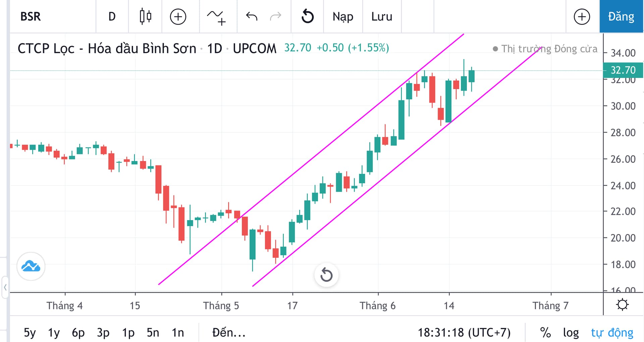Open the Đến... go to date picker
The width and height of the screenshot is (644, 342).
229,333
